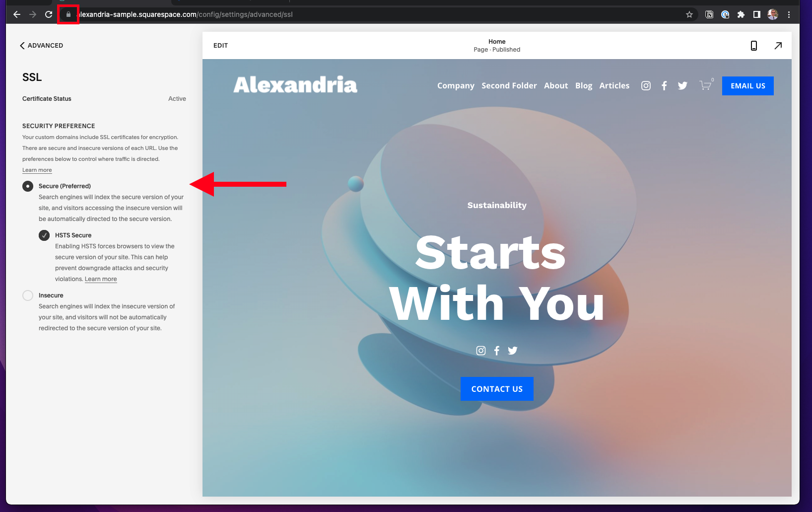Open Instagram icon in site header
The height and width of the screenshot is (512, 812).
point(646,86)
